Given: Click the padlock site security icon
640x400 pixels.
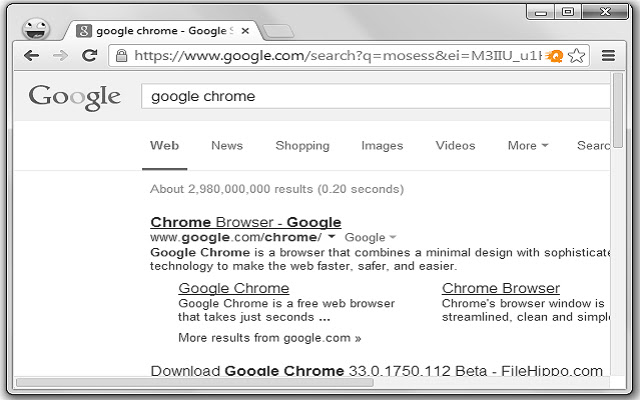Looking at the screenshot, I should pyautogui.click(x=122, y=57).
